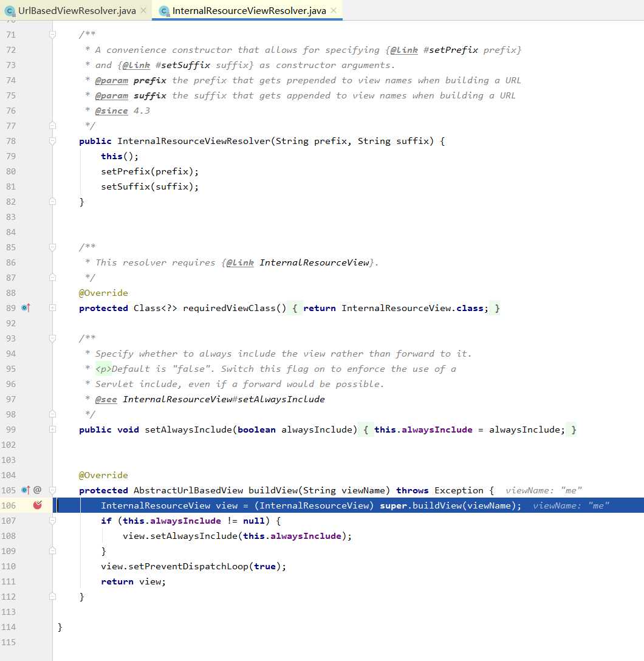644x661 pixels.
Task: Collapse comment end fold at line 98
Action: tap(52, 414)
